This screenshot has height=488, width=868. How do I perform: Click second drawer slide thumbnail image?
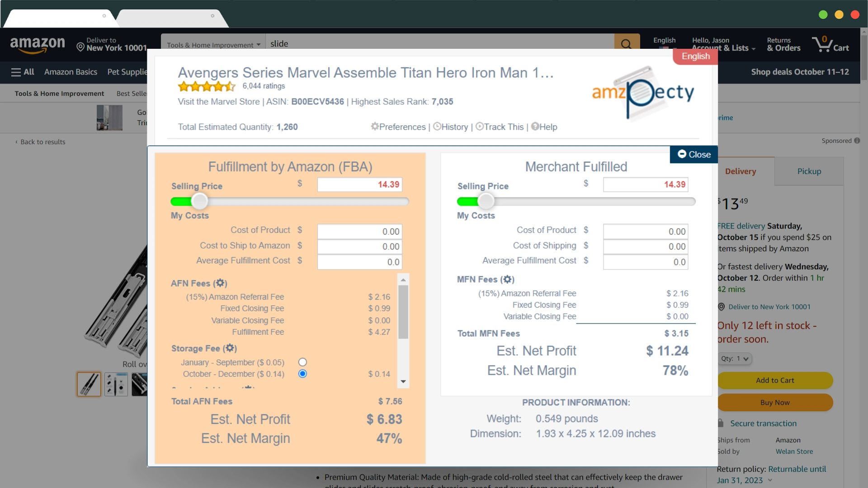tap(116, 384)
